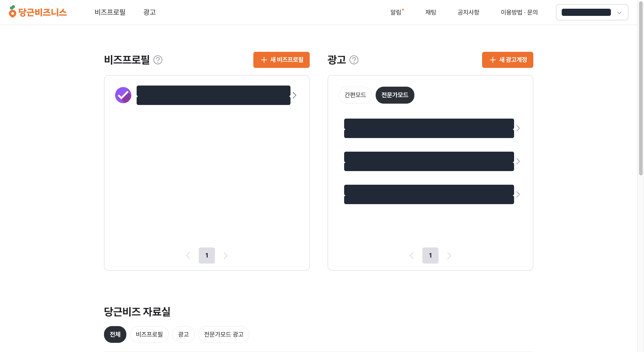This screenshot has height=352, width=644.
Task: Select page 1 in 비즈프로필 pagination
Action: coord(207,255)
